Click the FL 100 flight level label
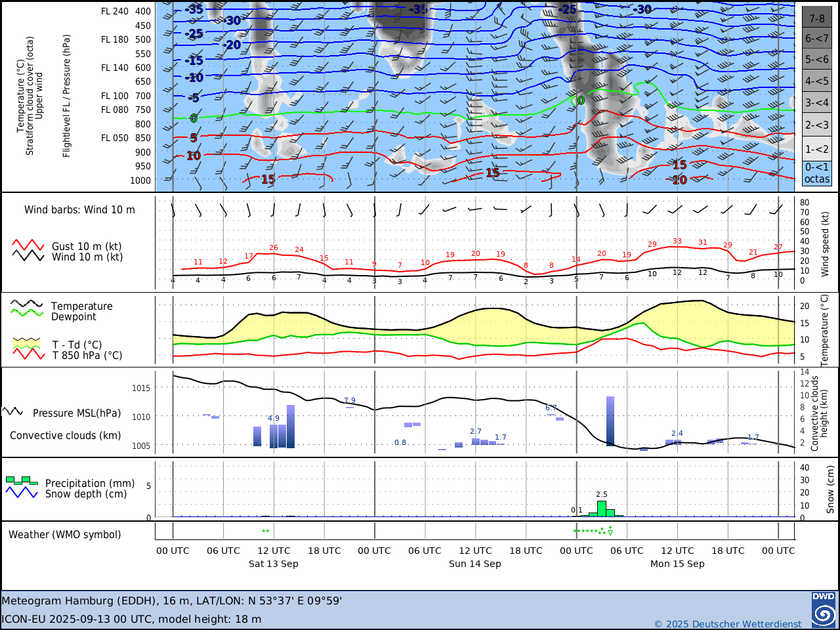This screenshot has height=630, width=840. (x=115, y=96)
